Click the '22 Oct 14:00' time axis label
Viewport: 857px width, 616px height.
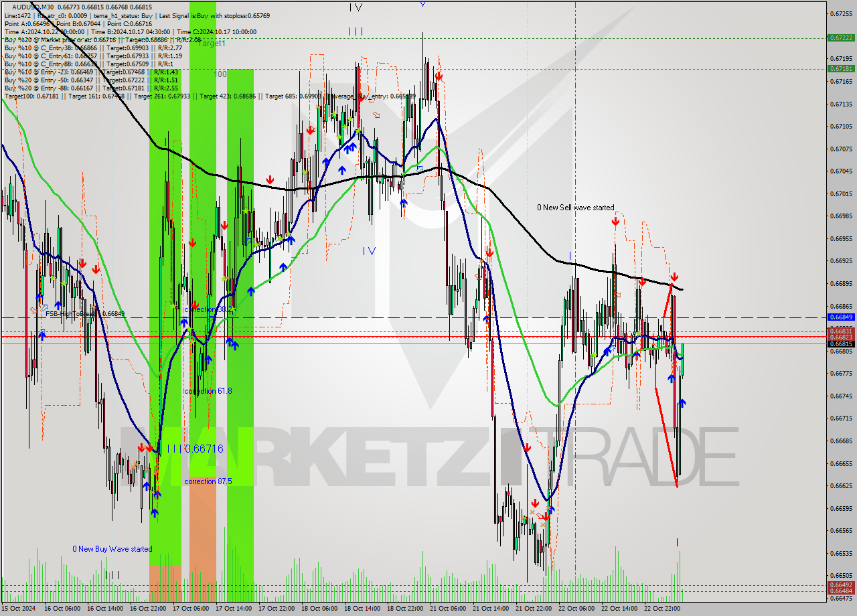(x=619, y=609)
